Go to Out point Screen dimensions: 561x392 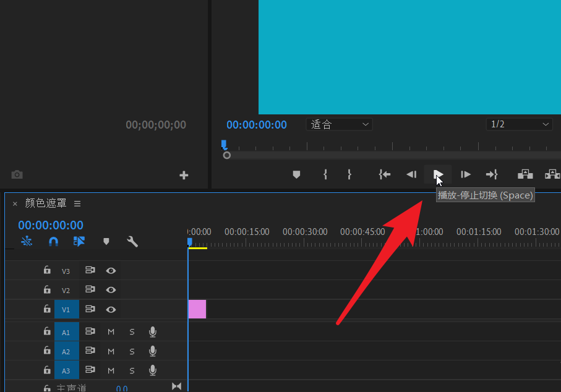pos(492,174)
